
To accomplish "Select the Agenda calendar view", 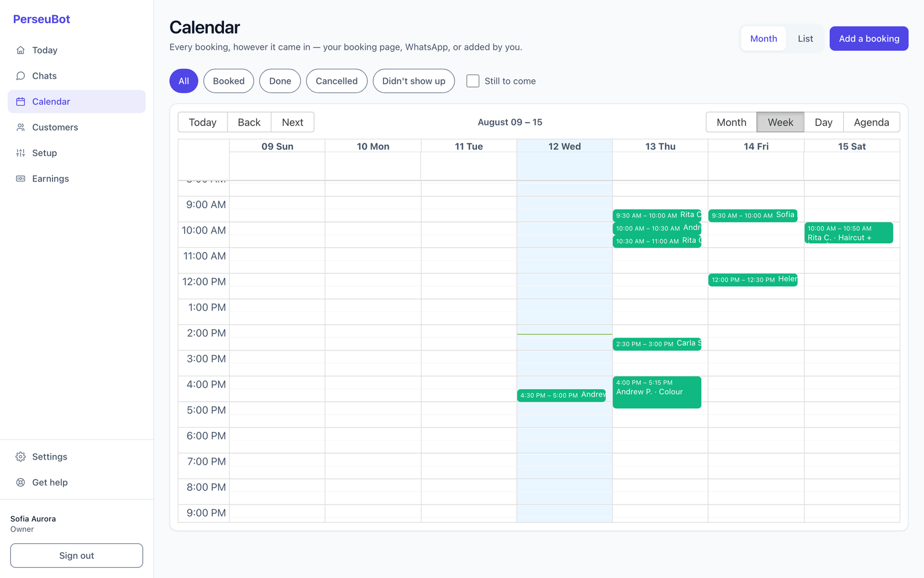I will click(871, 123).
